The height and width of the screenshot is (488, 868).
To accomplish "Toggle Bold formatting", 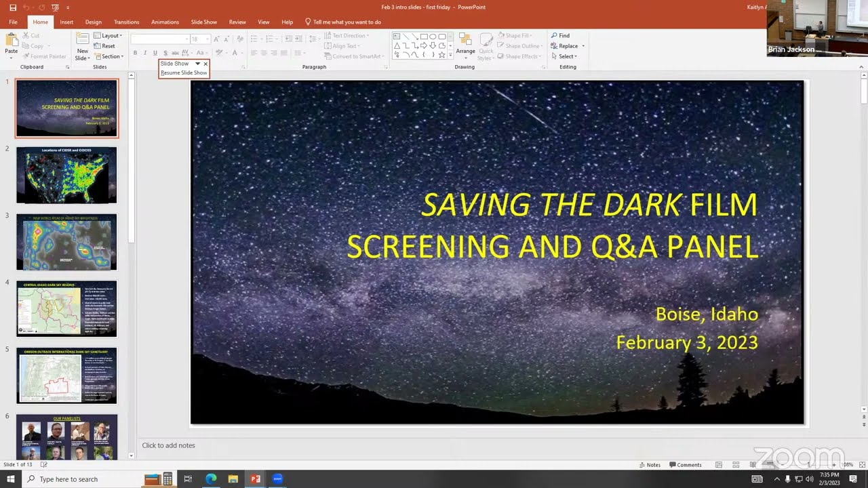I will point(135,53).
